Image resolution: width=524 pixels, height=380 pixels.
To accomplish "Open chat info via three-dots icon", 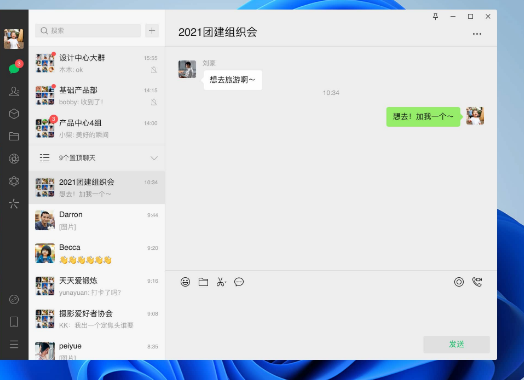I will (477, 34).
